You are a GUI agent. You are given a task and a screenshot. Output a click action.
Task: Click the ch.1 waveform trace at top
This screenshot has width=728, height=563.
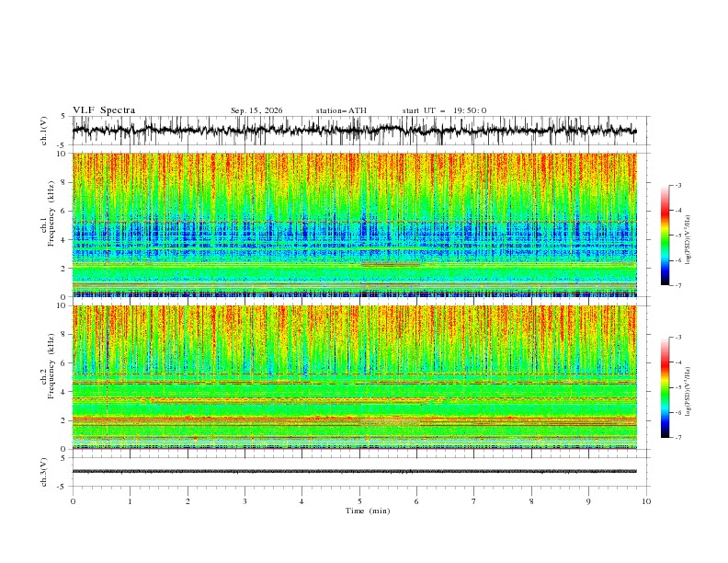point(354,130)
